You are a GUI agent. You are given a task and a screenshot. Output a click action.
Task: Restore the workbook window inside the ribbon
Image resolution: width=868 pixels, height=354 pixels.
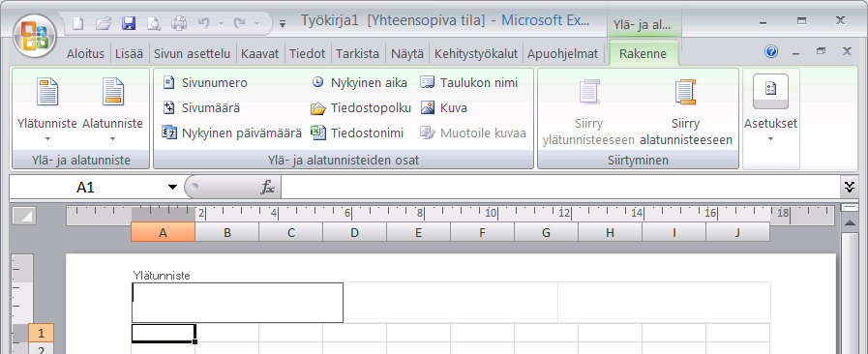[821, 51]
